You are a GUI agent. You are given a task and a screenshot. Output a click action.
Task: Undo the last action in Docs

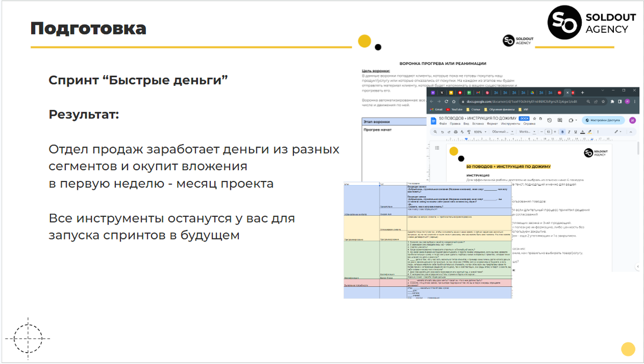click(442, 132)
